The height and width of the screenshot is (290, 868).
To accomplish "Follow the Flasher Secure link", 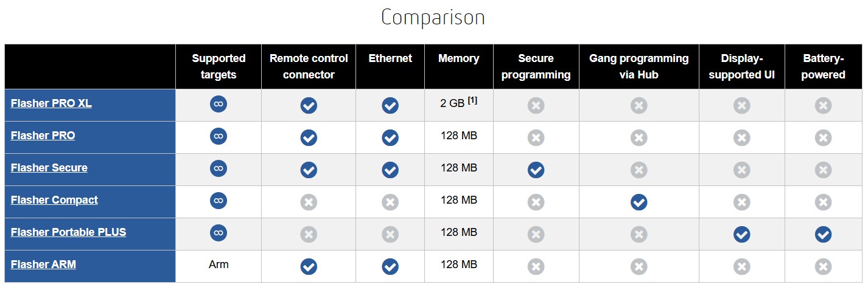I will (49, 168).
